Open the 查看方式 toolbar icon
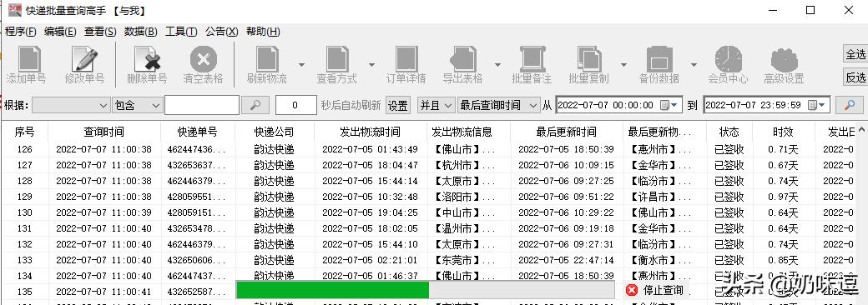Screen dimensions: 868x305 [x=337, y=59]
